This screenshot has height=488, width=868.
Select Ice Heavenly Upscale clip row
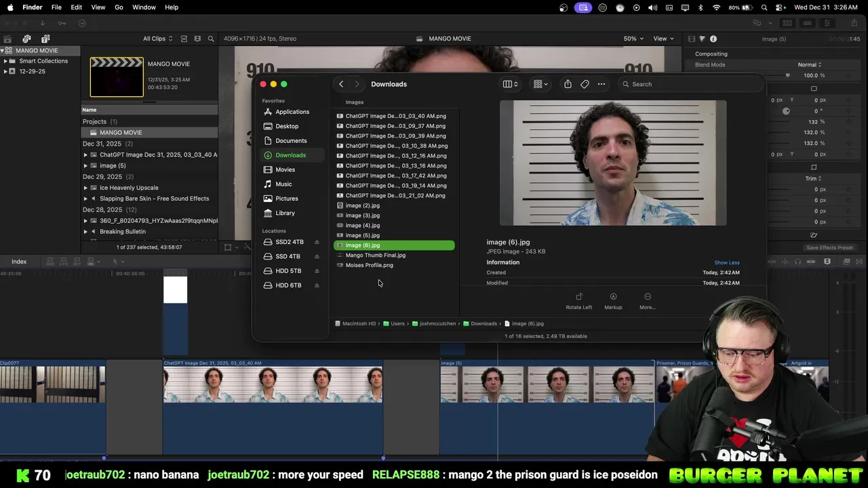point(129,188)
